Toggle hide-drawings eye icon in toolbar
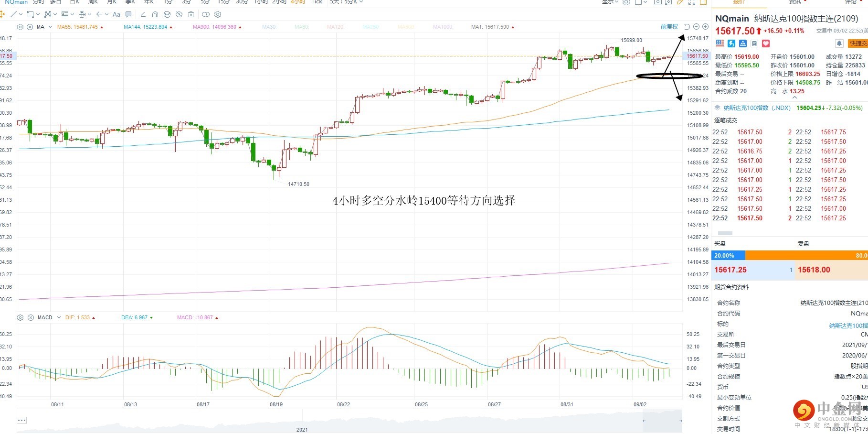Image resolution: width=868 pixels, height=434 pixels. tap(179, 14)
